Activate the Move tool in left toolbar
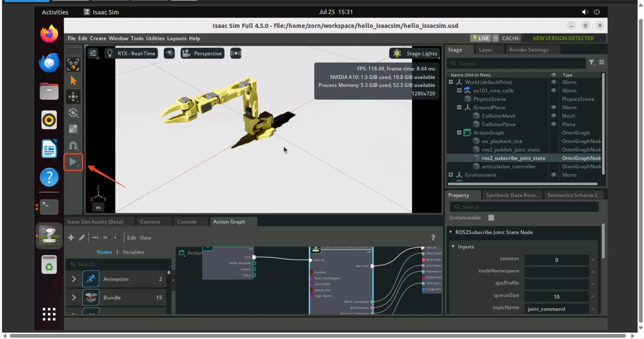 pos(73,97)
